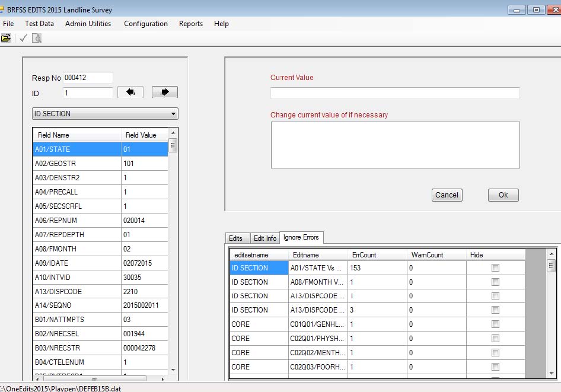Image resolution: width=561 pixels, height=392 pixels.
Task: Check Hide for A08/FMONTH edit row
Action: click(495, 282)
